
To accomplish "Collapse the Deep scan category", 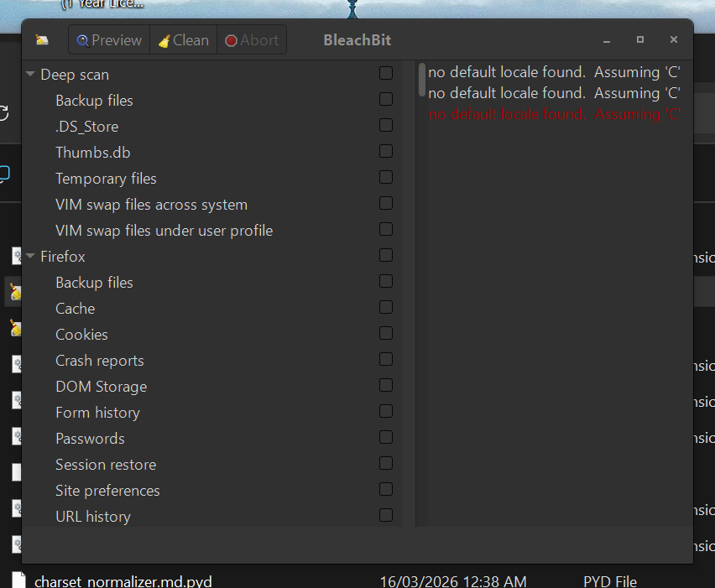I will click(30, 73).
